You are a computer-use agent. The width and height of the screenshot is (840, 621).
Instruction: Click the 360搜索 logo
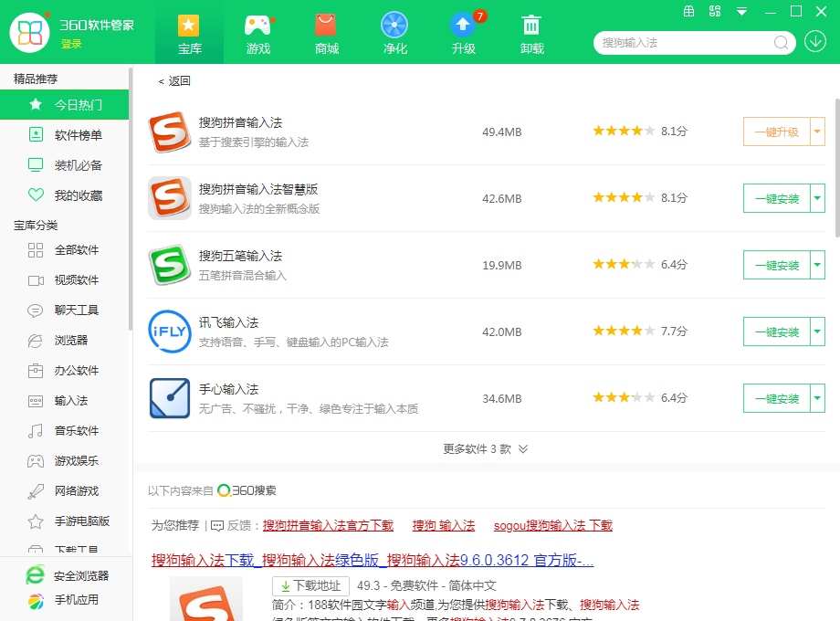247,490
